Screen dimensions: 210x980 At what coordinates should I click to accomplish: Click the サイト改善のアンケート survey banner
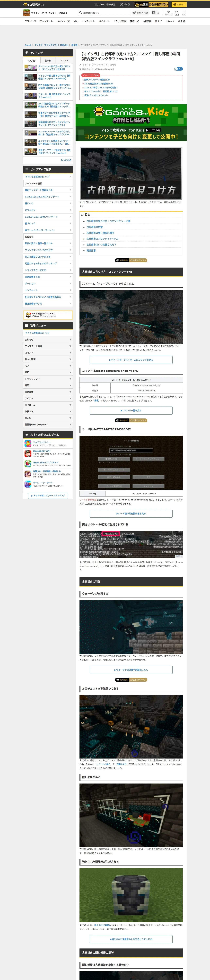(48, 315)
